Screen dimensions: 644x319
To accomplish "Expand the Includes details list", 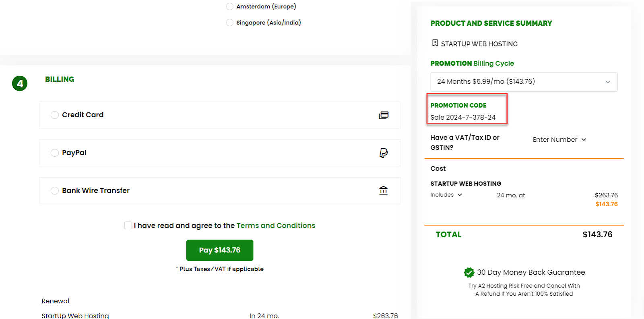I will click(446, 195).
